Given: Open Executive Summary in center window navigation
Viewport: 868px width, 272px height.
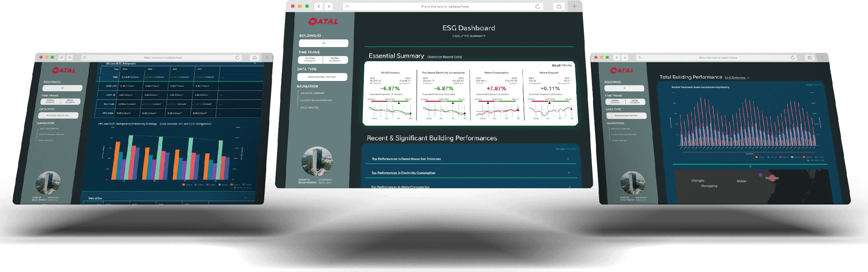Looking at the screenshot, I should [x=312, y=93].
